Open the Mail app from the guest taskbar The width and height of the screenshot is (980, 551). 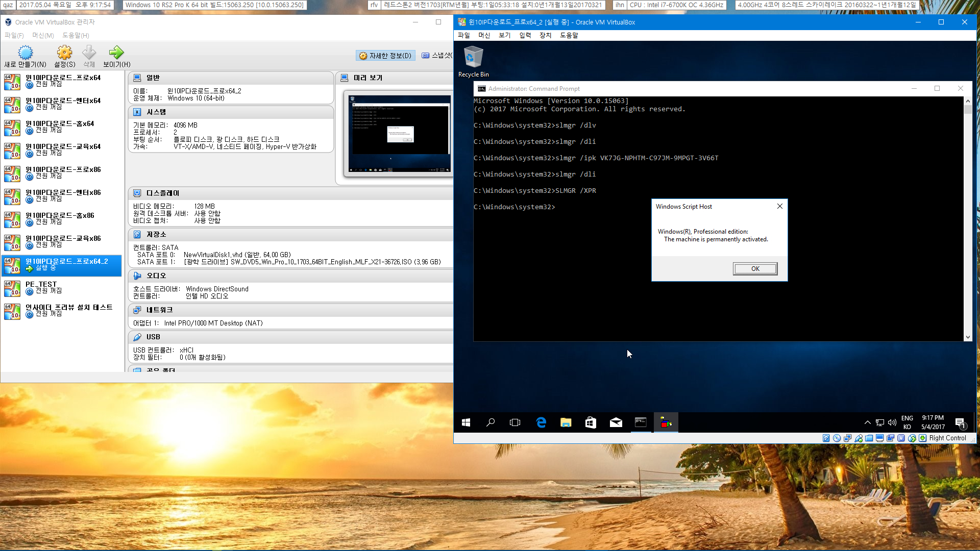(616, 422)
